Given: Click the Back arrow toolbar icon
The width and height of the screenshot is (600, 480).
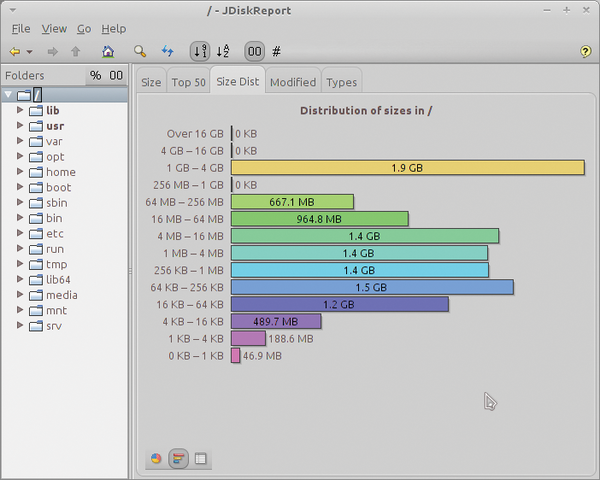Looking at the screenshot, I should tap(15, 51).
